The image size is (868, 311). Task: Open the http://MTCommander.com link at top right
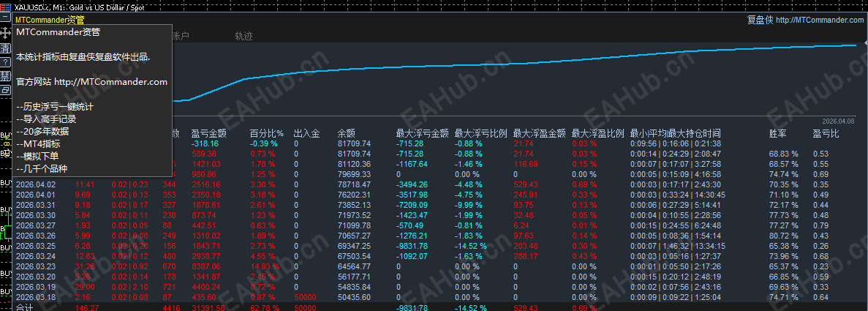click(x=819, y=20)
